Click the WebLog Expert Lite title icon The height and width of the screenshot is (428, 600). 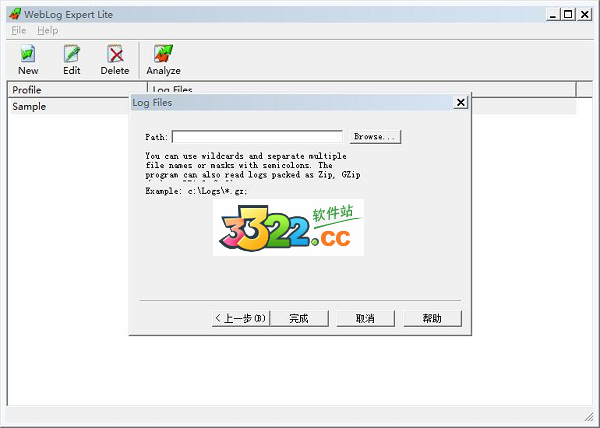[x=15, y=14]
